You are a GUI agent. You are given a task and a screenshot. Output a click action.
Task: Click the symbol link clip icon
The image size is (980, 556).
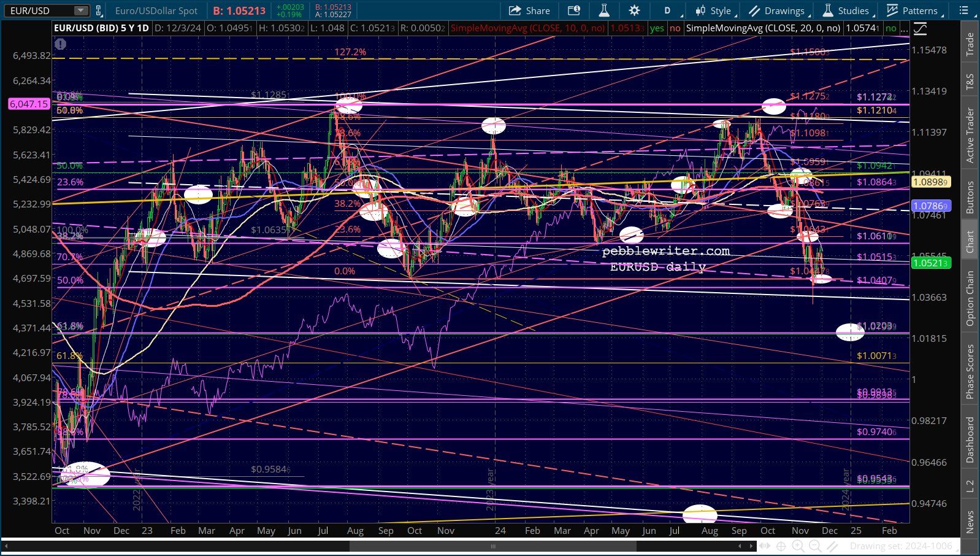pyautogui.click(x=98, y=10)
